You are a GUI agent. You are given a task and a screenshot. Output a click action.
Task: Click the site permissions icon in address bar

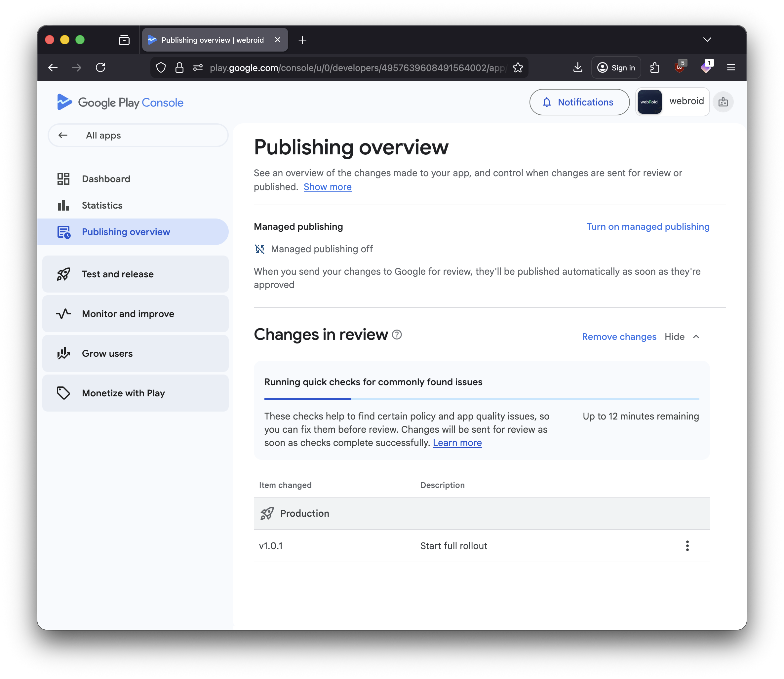[x=198, y=67]
